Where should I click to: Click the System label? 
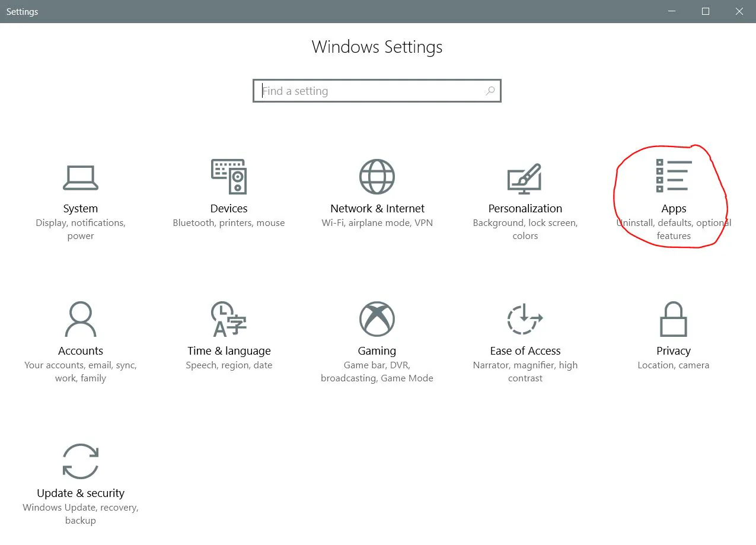(x=81, y=209)
